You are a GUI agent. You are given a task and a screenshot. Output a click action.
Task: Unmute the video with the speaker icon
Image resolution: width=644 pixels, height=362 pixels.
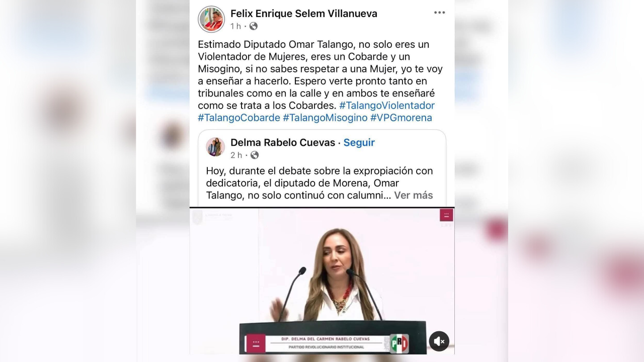pyautogui.click(x=439, y=341)
